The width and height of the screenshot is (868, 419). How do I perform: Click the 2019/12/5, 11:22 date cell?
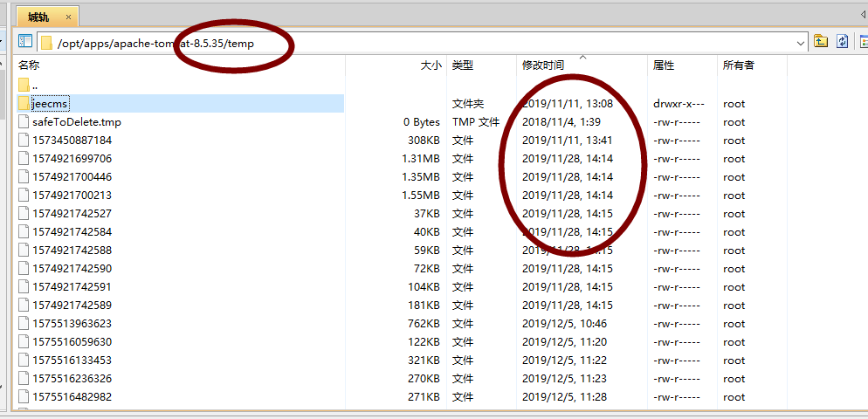[x=565, y=361]
